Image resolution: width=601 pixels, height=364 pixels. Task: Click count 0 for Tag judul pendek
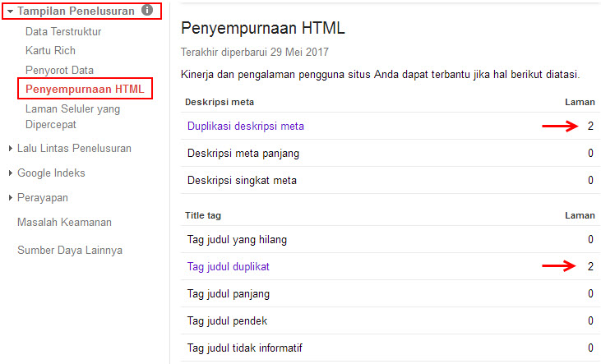pos(590,320)
